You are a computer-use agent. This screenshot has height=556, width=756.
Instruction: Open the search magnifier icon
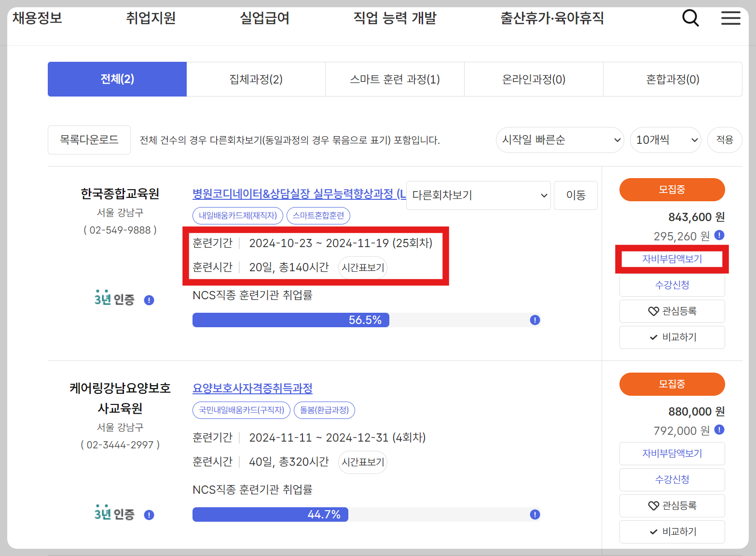690,18
